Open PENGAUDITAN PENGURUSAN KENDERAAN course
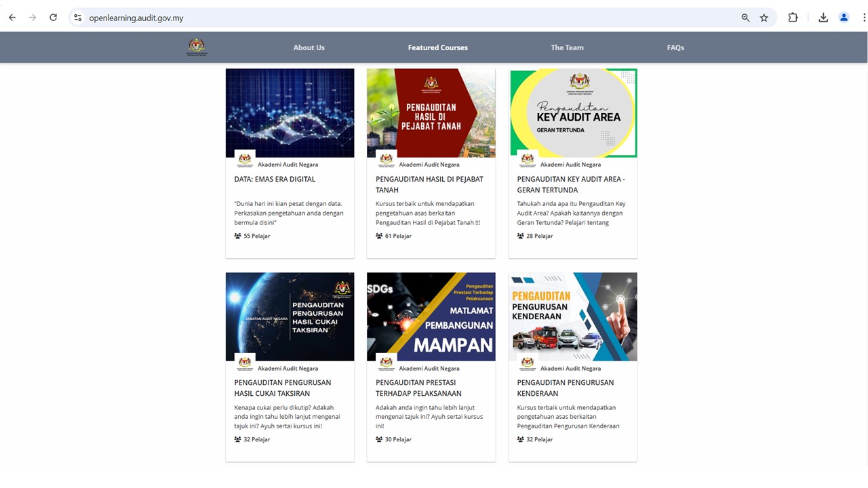Image resolution: width=868 pixels, height=488 pixels. coord(565,388)
